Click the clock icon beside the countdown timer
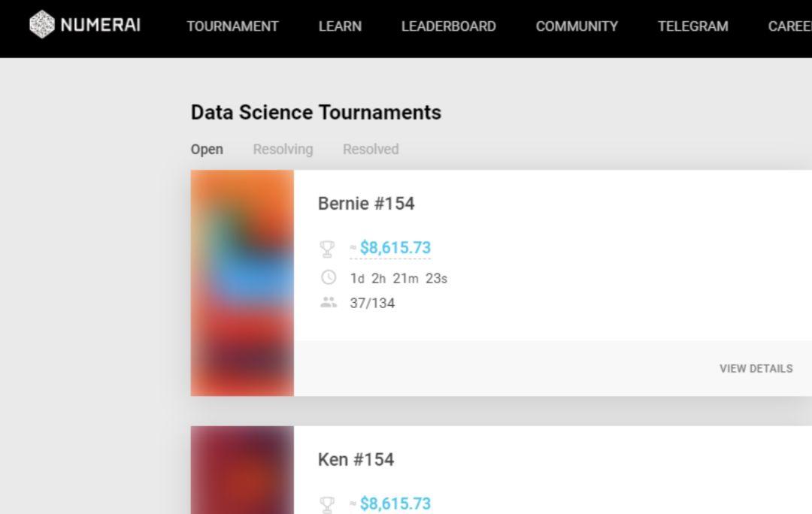Viewport: 812px width, 514px height. point(329,277)
